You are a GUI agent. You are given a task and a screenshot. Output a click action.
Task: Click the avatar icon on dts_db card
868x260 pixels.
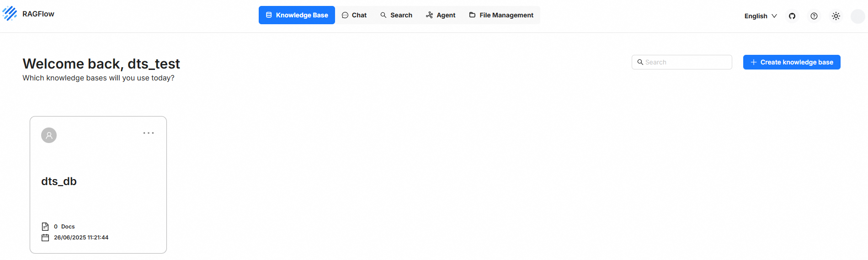point(49,135)
